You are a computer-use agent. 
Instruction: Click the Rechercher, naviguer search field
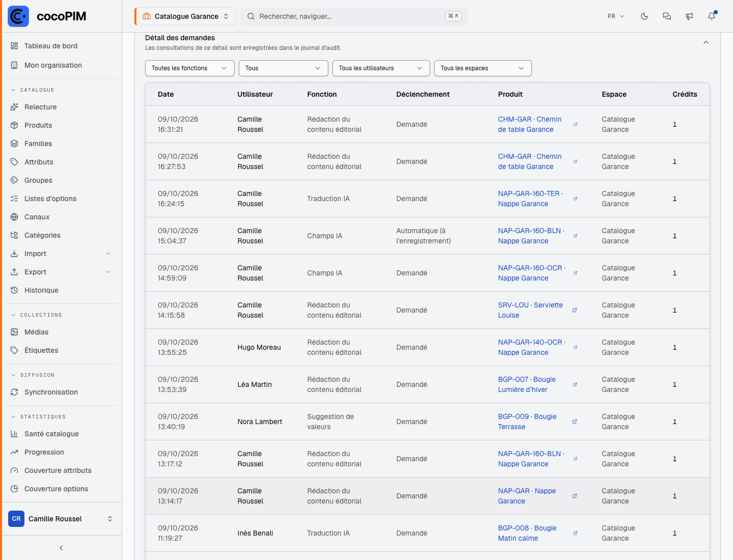[354, 16]
